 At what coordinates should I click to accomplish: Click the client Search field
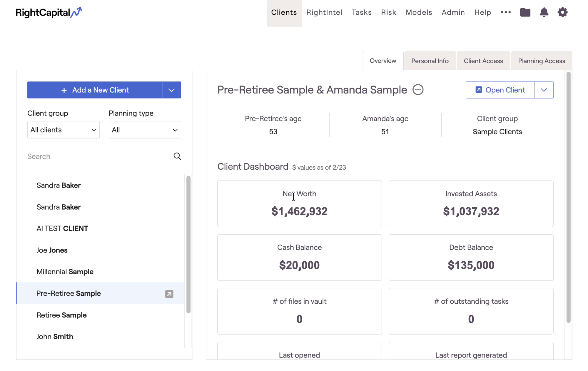tap(98, 156)
